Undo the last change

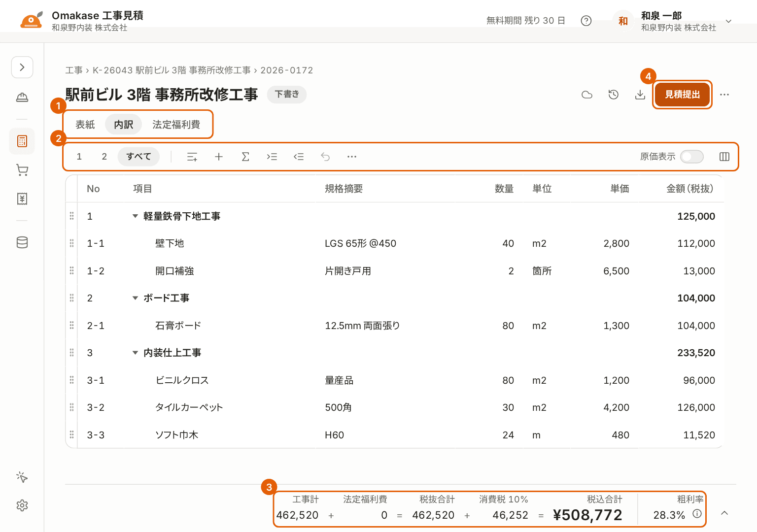pyautogui.click(x=325, y=157)
